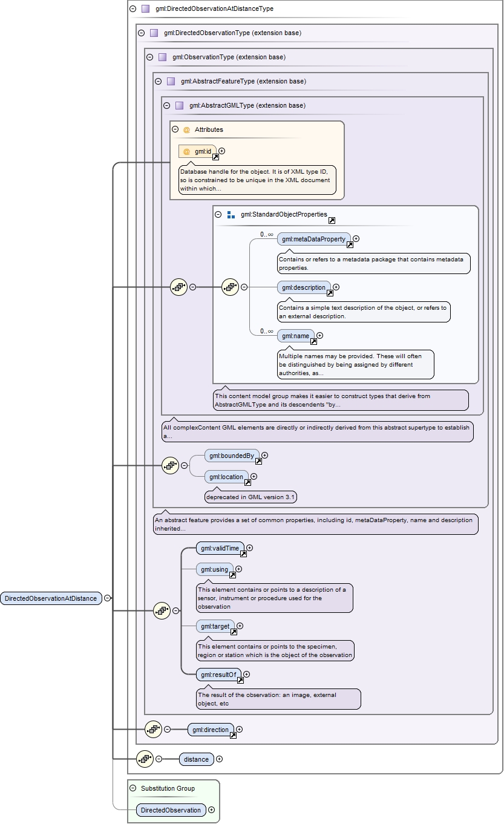Click the gml:AbstractGMLType complex type icon

click(x=179, y=106)
